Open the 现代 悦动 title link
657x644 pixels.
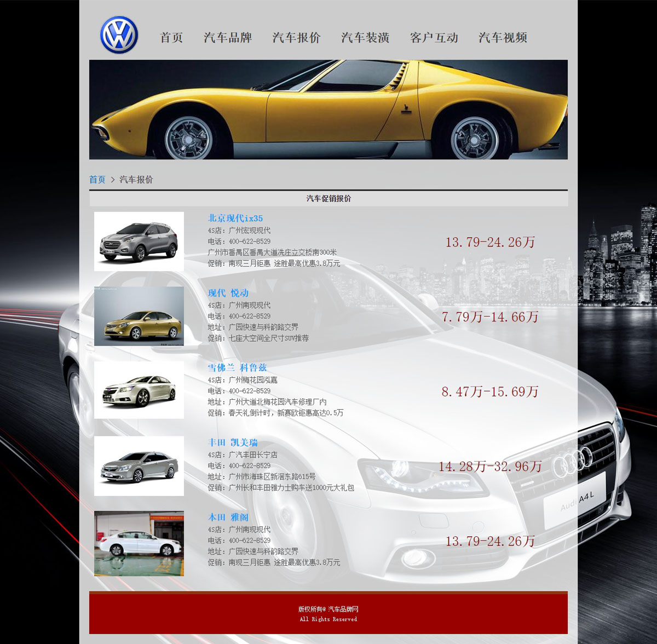tap(228, 293)
